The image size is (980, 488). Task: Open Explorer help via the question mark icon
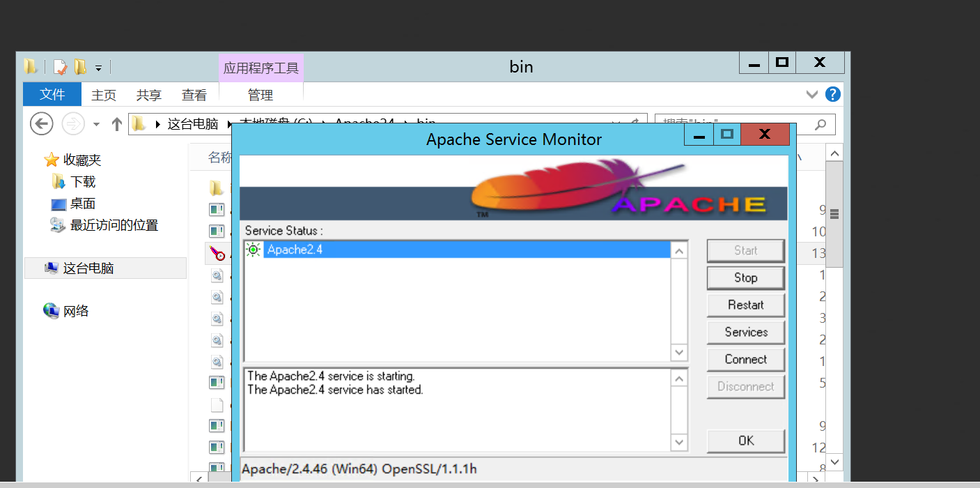coord(832,94)
